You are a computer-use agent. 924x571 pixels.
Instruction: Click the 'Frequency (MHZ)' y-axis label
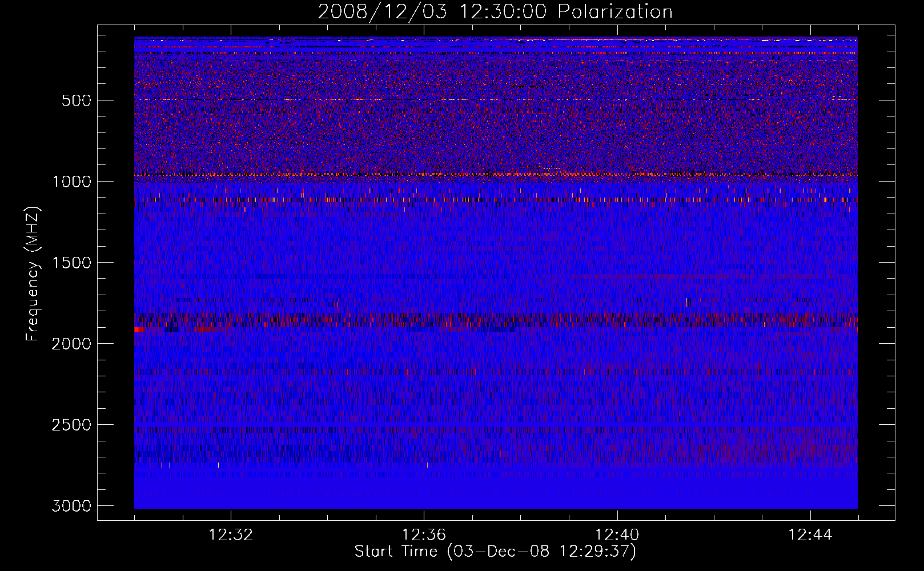pos(33,274)
